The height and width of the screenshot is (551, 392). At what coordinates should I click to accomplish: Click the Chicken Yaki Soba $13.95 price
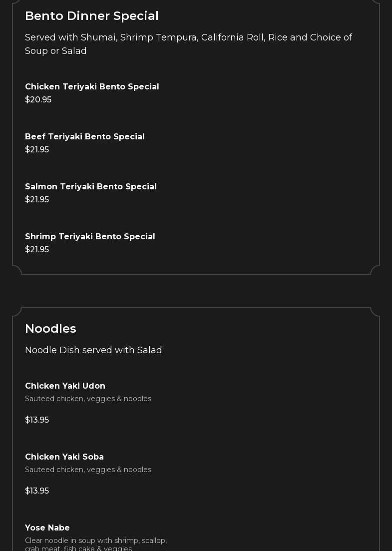pos(37,491)
